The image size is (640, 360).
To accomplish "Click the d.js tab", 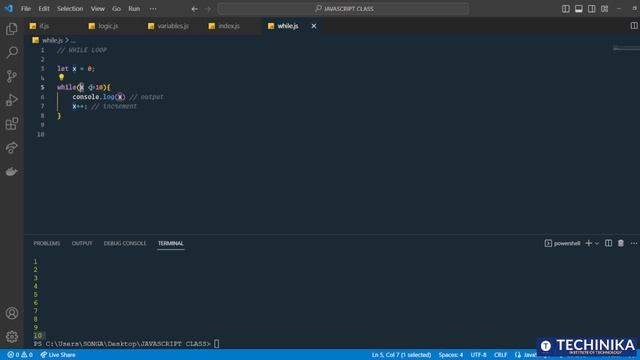I will (x=44, y=26).
